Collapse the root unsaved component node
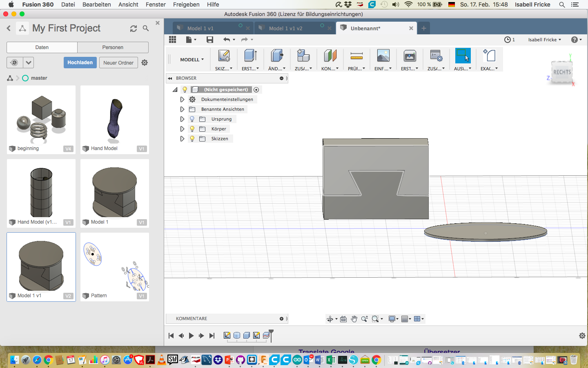The width and height of the screenshot is (588, 368). click(175, 90)
